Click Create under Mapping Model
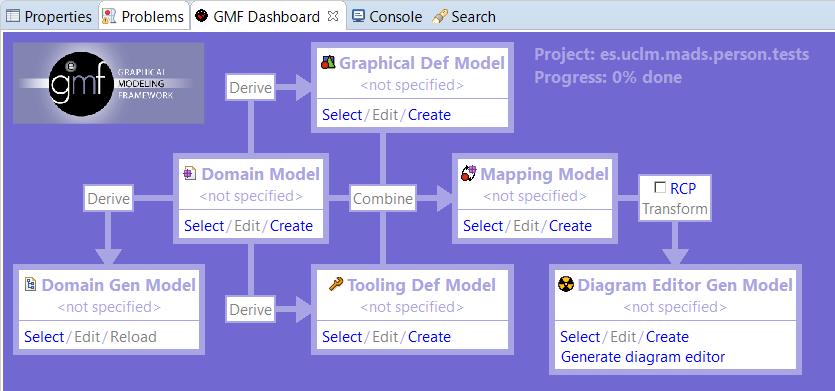The image size is (835, 391). (570, 226)
